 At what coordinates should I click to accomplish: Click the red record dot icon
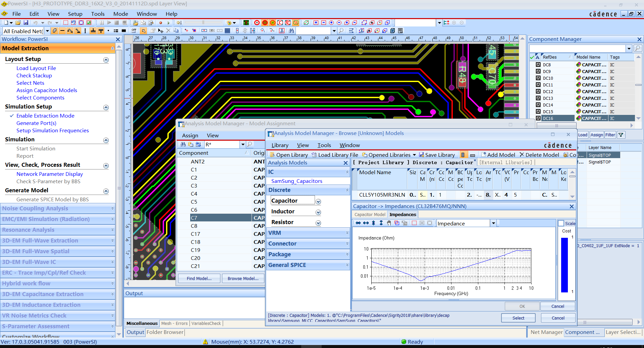click(x=161, y=23)
